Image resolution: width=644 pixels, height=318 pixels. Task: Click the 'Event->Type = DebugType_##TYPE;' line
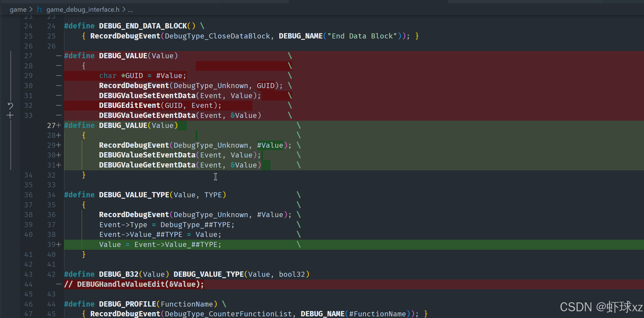point(167,225)
